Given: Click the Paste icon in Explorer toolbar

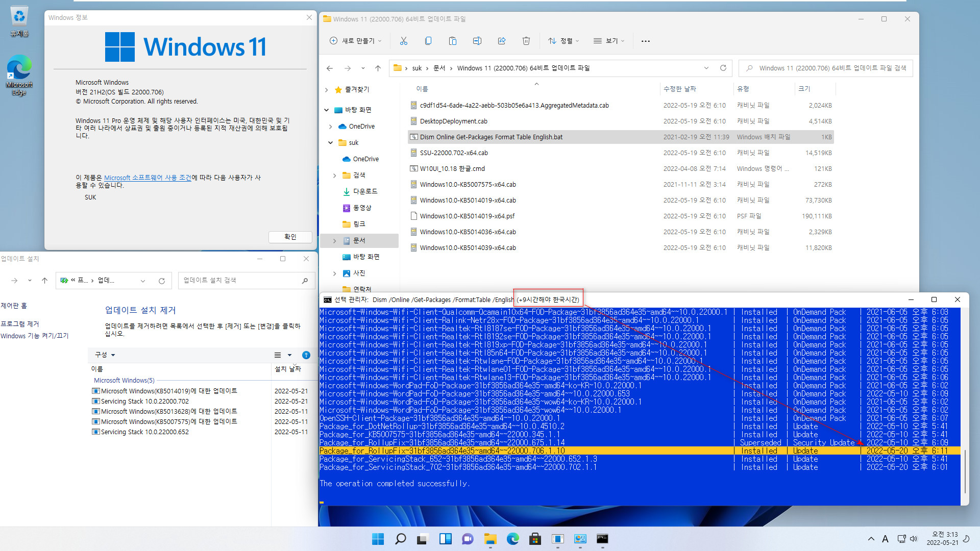Looking at the screenshot, I should point(453,41).
